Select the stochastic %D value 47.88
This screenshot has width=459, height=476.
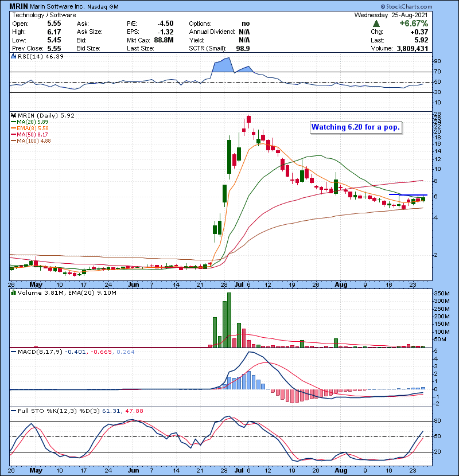(x=134, y=411)
